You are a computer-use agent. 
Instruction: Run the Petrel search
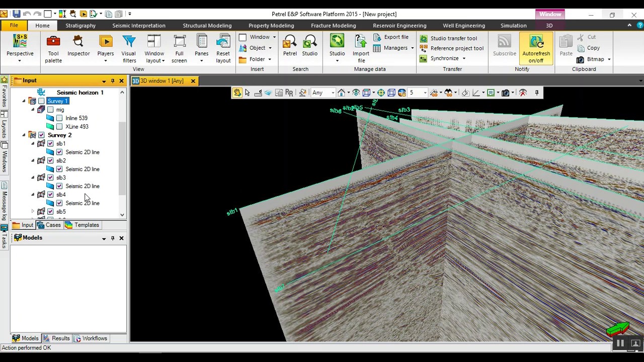tap(290, 46)
